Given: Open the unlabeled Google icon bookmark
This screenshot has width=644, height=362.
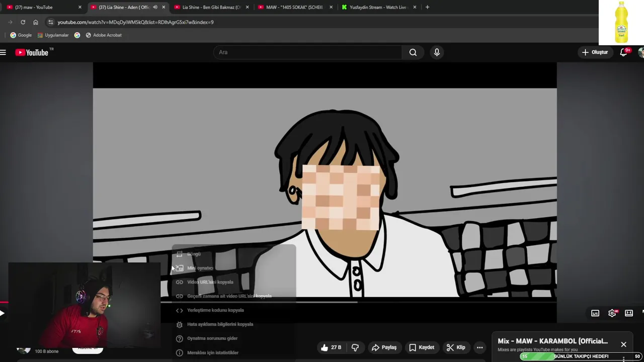Looking at the screenshot, I should tap(77, 35).
